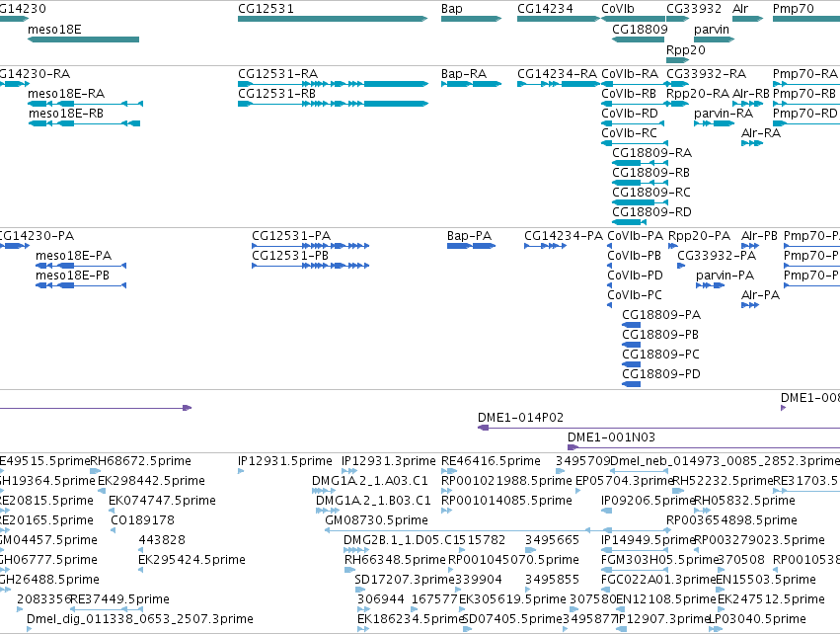Click transcript meso18E-RB label
Image resolution: width=840 pixels, height=634 pixels.
point(66,114)
